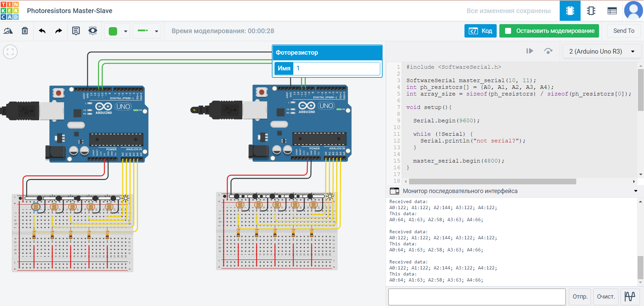Click the serial monitor message input field
This screenshot has width=644, height=306.
477,297
